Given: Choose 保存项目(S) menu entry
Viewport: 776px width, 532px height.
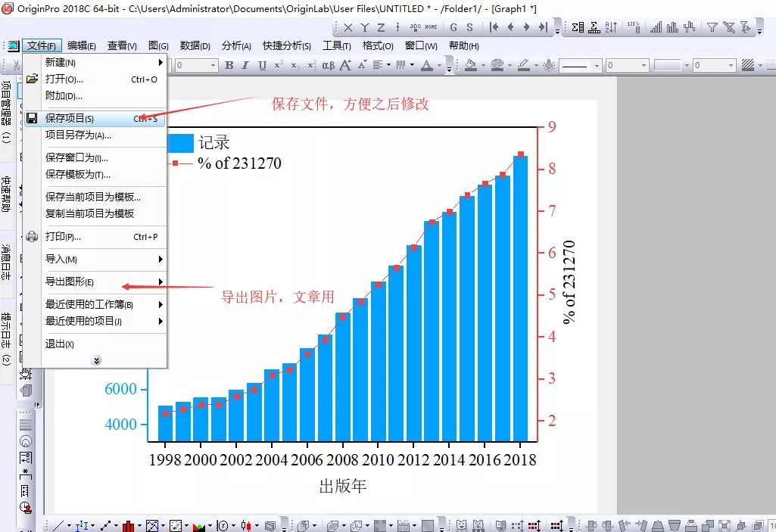Looking at the screenshot, I should click(95, 118).
